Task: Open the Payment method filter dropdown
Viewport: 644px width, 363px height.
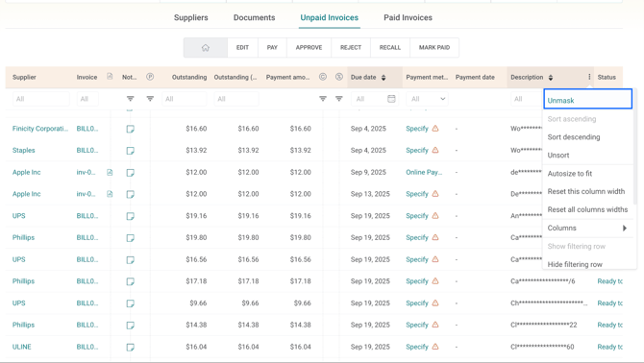Action: 427,99
